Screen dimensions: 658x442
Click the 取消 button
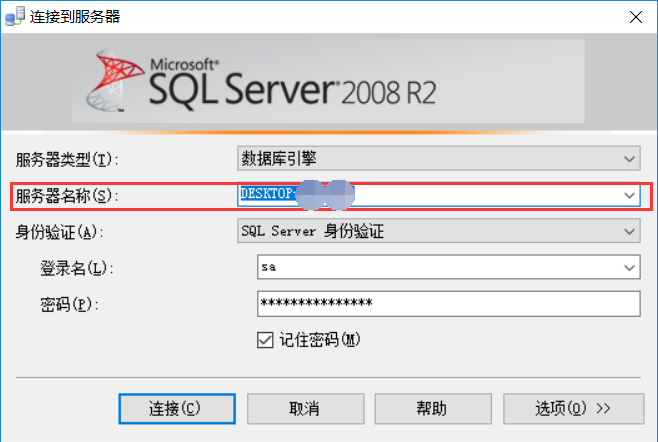(306, 408)
